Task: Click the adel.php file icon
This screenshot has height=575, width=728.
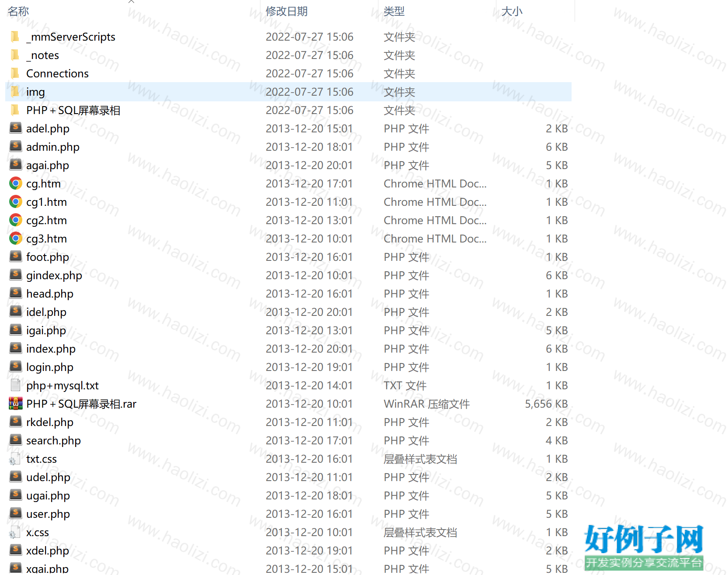Action: (x=16, y=128)
